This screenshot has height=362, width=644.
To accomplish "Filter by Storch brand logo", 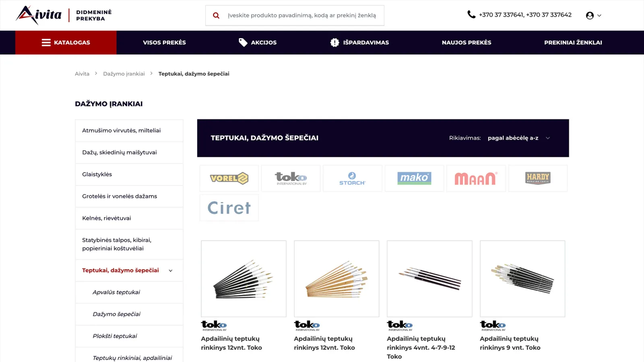I will [352, 178].
